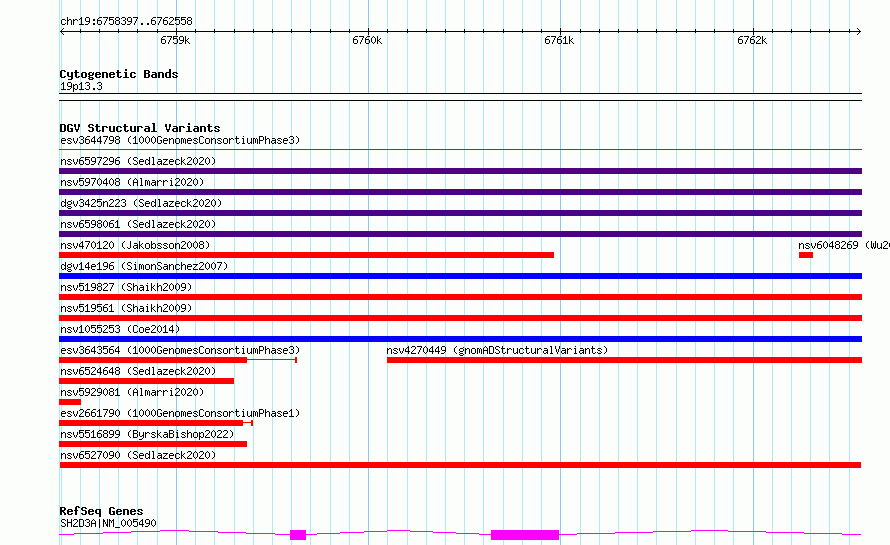
Task: Select the nsv519561 Shaikh2009 red bar
Action: coord(460,318)
